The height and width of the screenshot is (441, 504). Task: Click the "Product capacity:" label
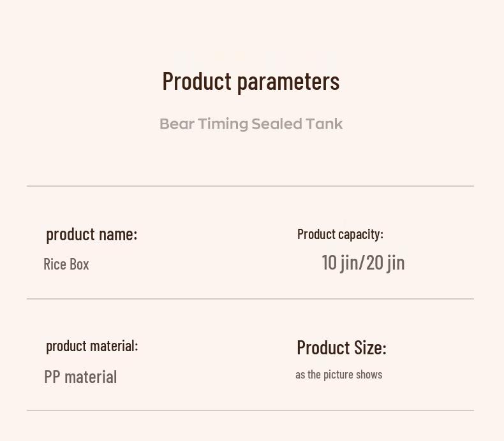(340, 235)
